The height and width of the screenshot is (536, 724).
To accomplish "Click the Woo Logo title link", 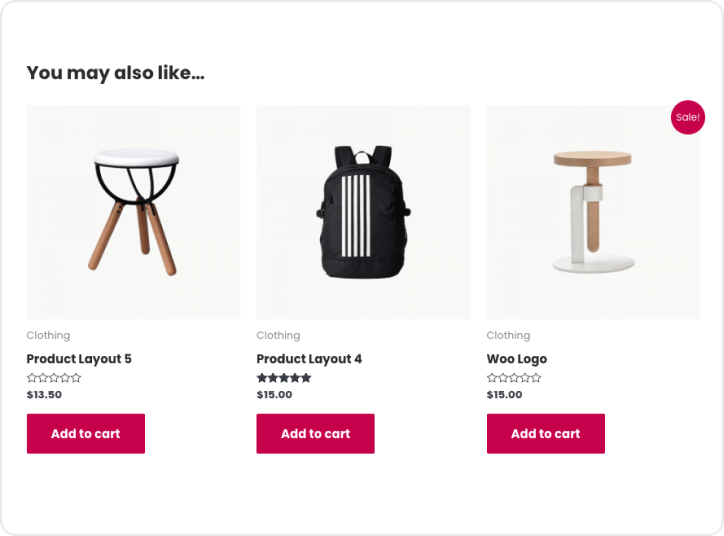I will pyautogui.click(x=517, y=359).
